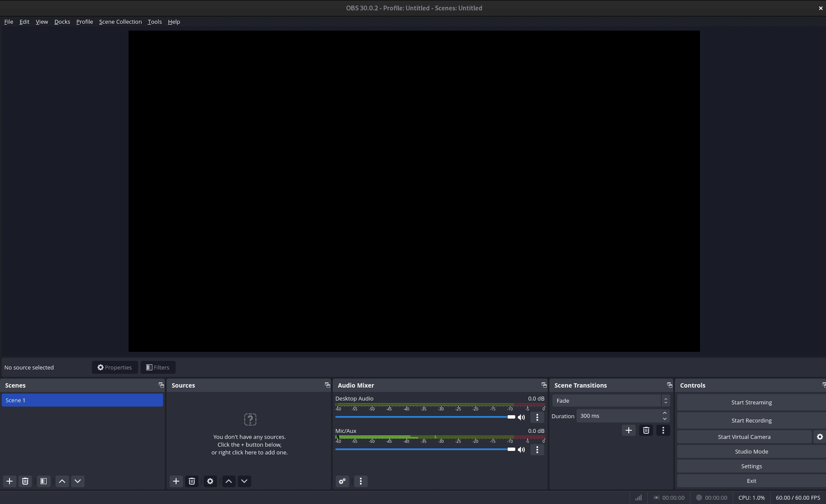
Task: Decrease Duration with down stepper arrow
Action: click(x=665, y=419)
